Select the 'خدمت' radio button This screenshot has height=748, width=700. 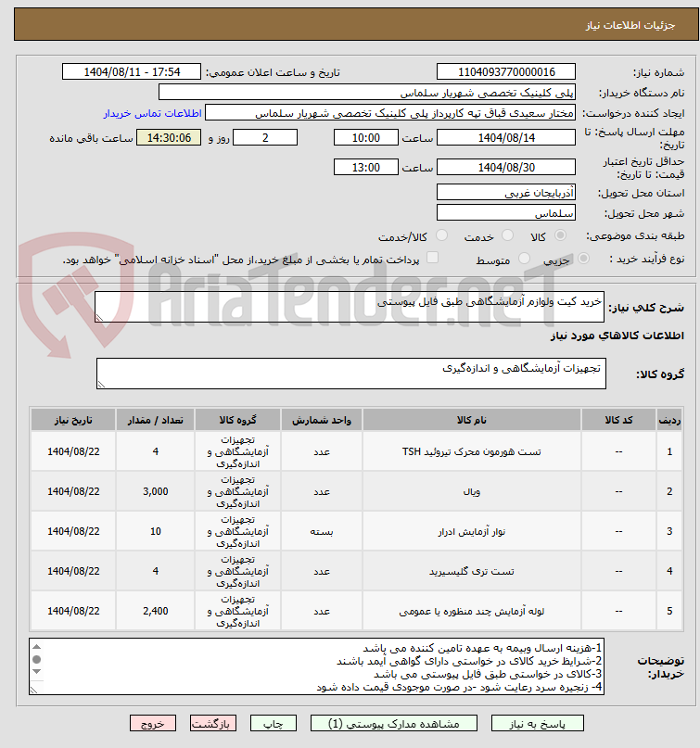coord(508,235)
